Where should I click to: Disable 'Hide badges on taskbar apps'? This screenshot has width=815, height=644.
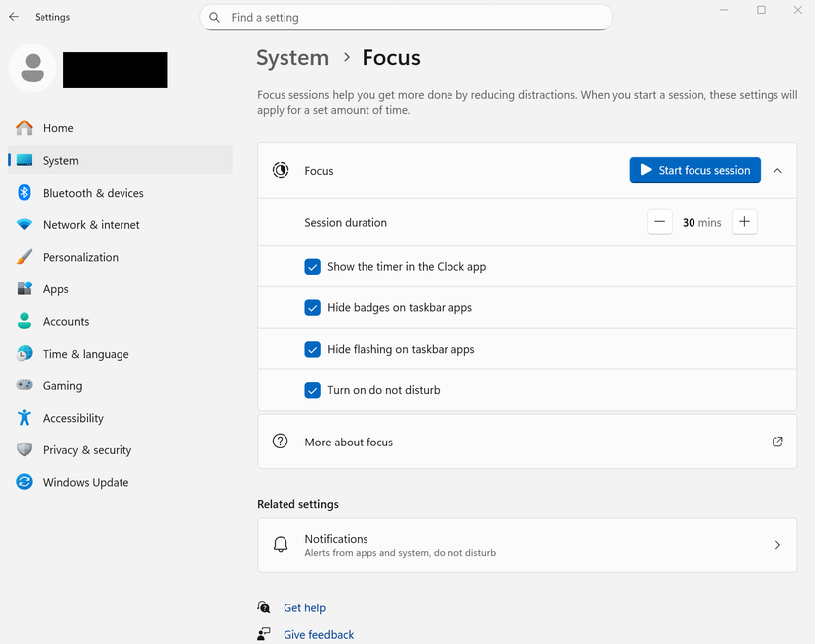[x=312, y=308]
